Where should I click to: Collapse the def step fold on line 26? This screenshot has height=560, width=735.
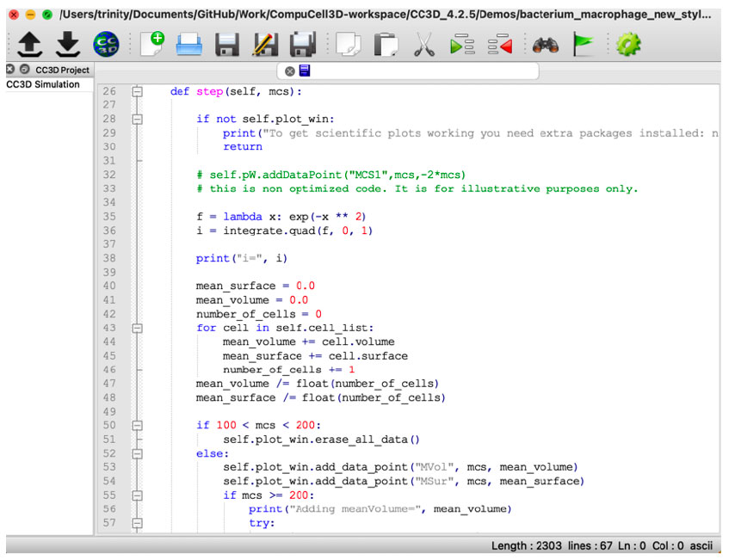[136, 92]
